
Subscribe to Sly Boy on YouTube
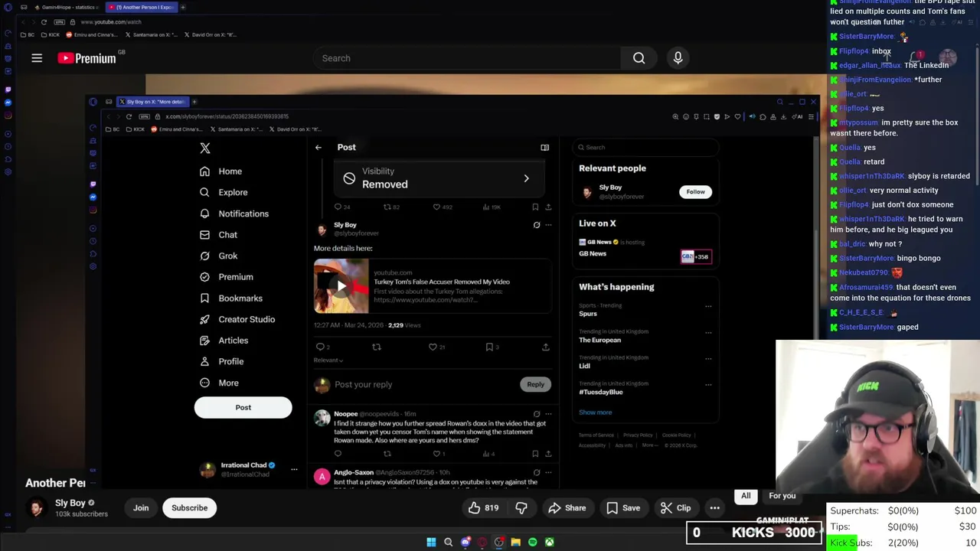pos(189,508)
